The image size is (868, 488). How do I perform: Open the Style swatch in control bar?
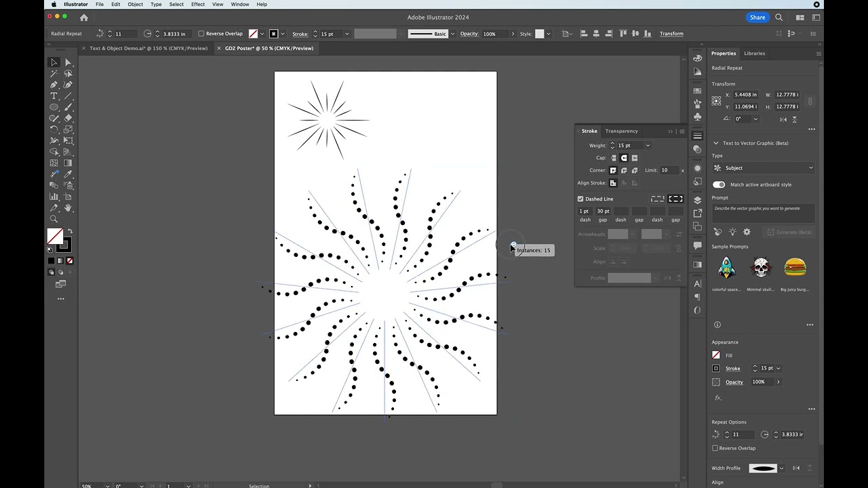(540, 34)
